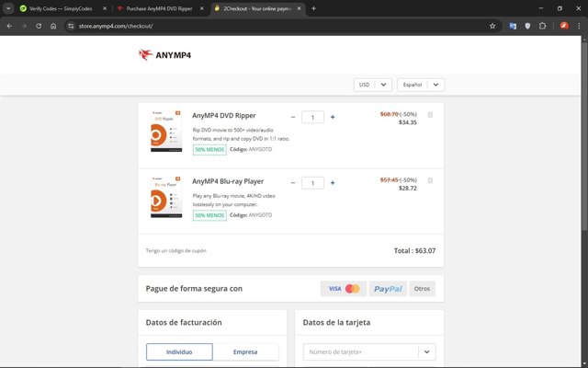Select the 2Checkout online payment tab
Viewport: 588px width, 368px height.
[x=257, y=8]
